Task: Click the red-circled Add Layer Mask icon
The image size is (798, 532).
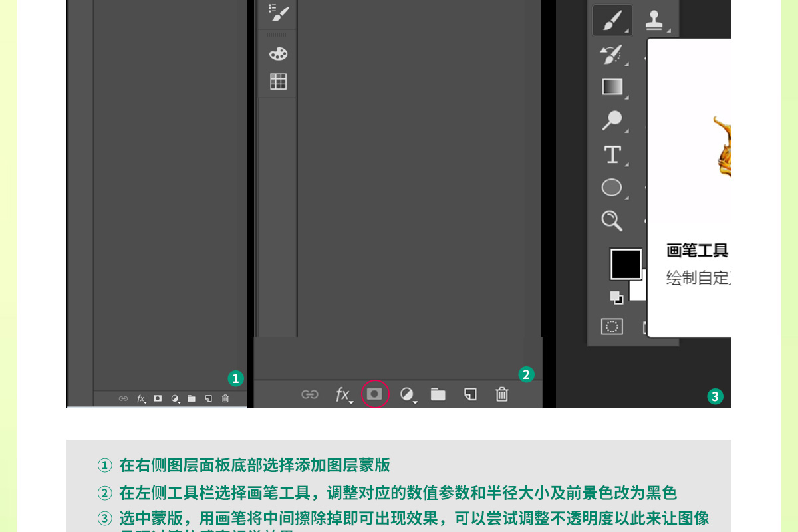Action: coord(375,394)
